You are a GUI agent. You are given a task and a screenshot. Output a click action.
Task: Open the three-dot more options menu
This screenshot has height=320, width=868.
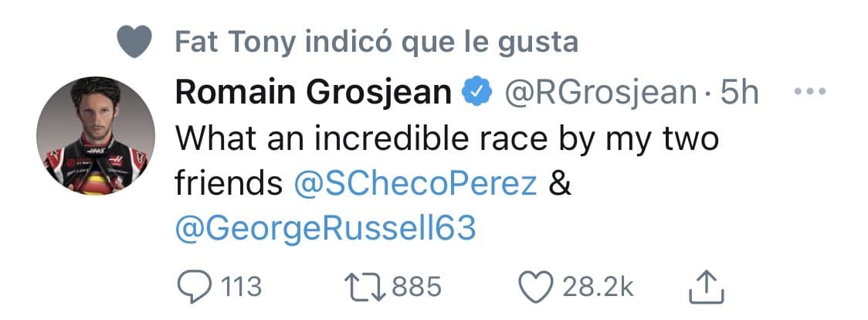[811, 94]
